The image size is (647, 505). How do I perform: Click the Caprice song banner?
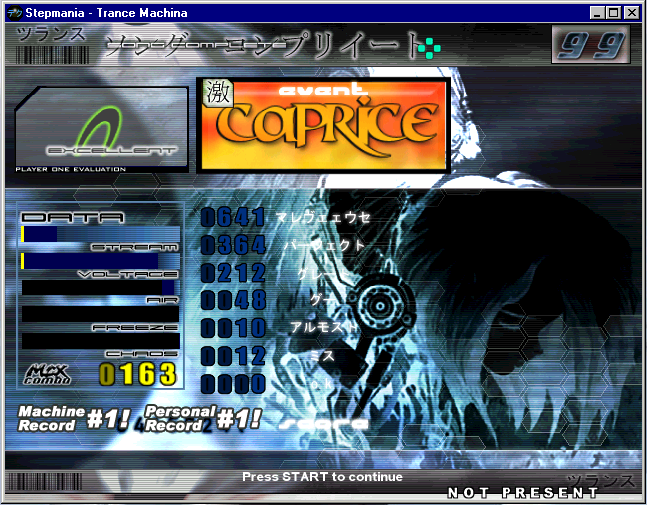coord(323,125)
